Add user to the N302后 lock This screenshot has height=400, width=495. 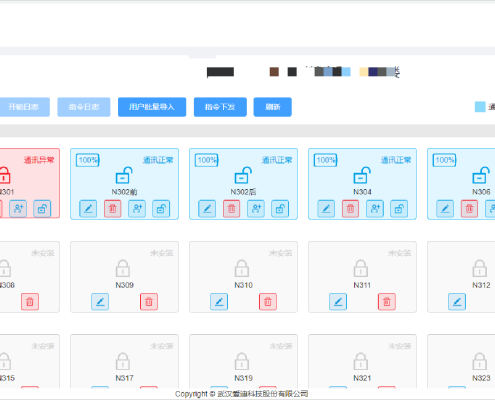256,209
